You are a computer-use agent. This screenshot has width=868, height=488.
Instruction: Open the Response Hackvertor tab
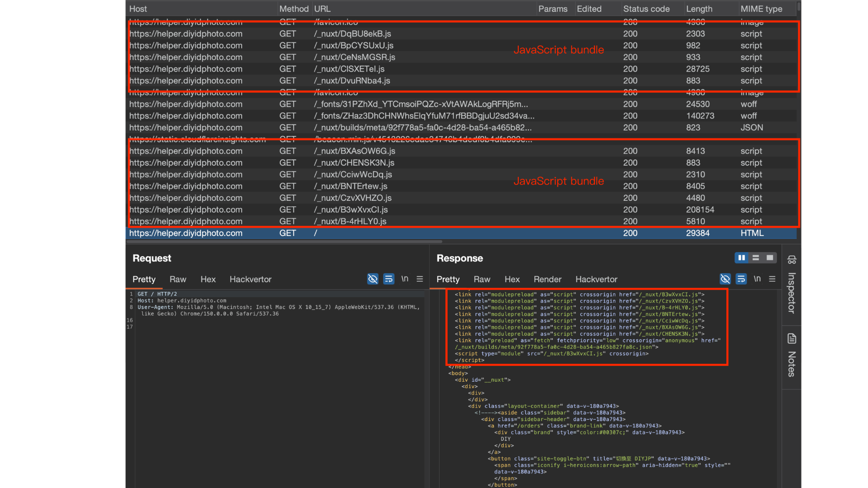pos(596,279)
